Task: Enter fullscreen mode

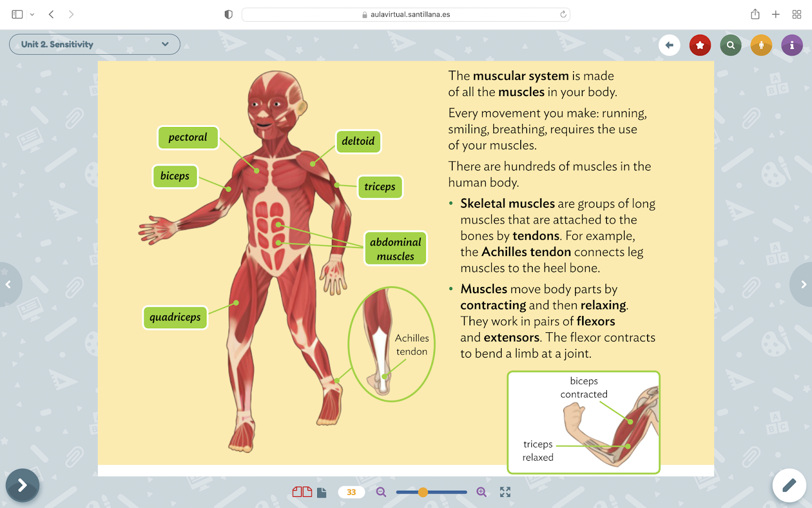Action: [x=505, y=492]
